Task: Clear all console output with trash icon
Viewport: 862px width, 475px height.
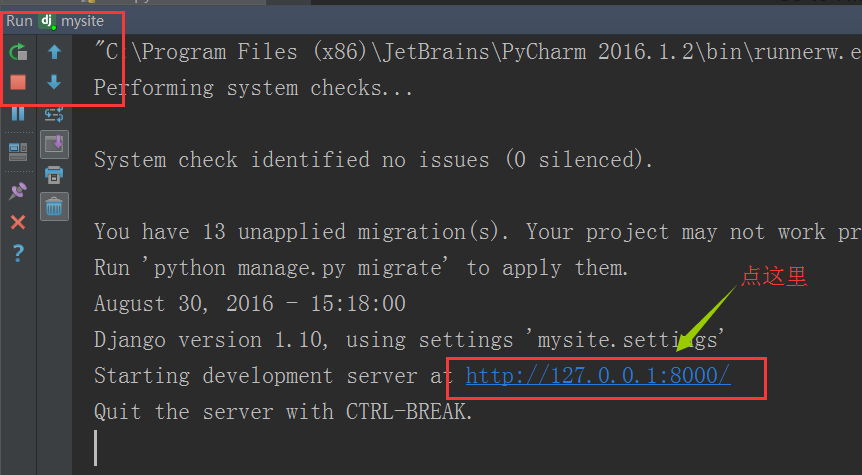Action: [x=54, y=207]
